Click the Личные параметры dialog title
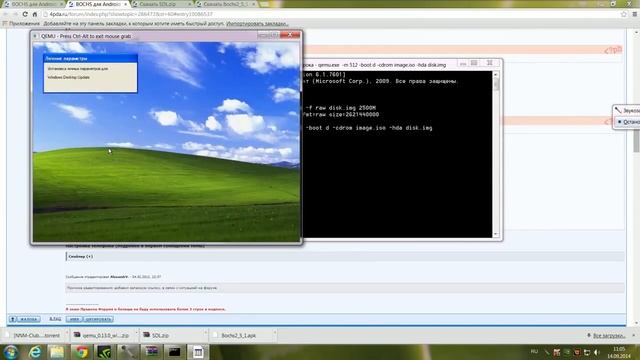This screenshot has width=640, height=360. 90,58
